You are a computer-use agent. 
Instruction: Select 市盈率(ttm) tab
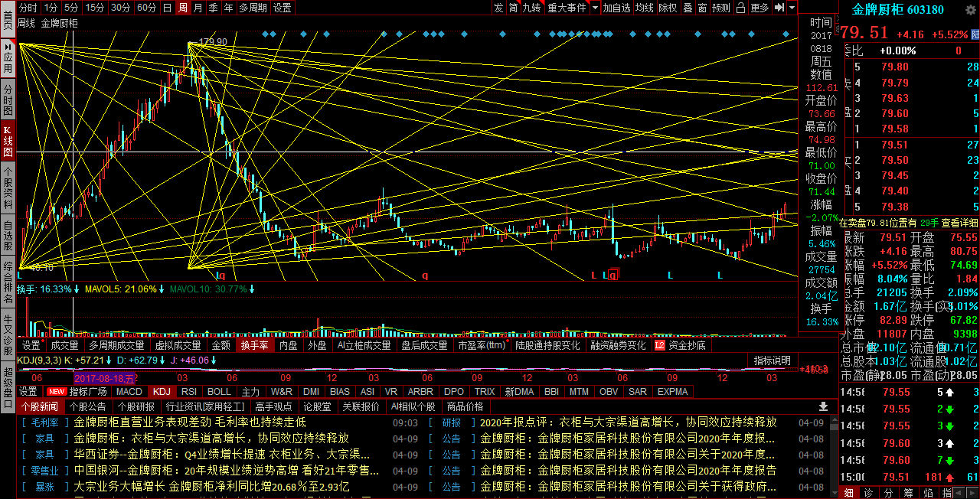[482, 345]
